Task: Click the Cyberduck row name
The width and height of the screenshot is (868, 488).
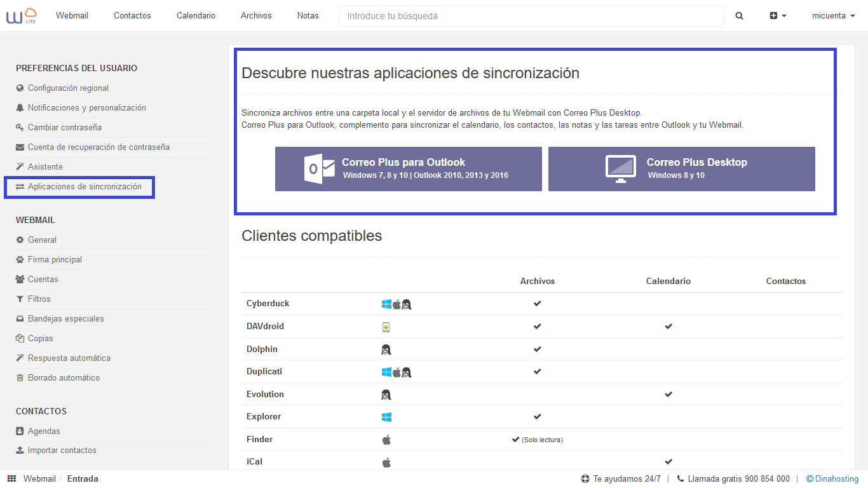Action: click(x=268, y=304)
